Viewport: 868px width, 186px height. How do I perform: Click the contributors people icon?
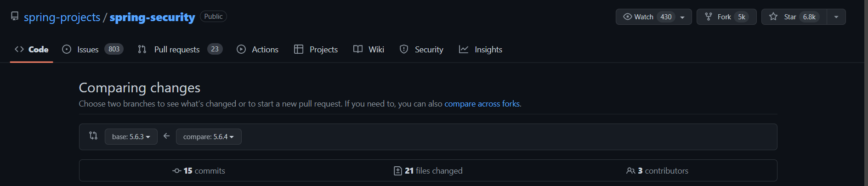631,171
